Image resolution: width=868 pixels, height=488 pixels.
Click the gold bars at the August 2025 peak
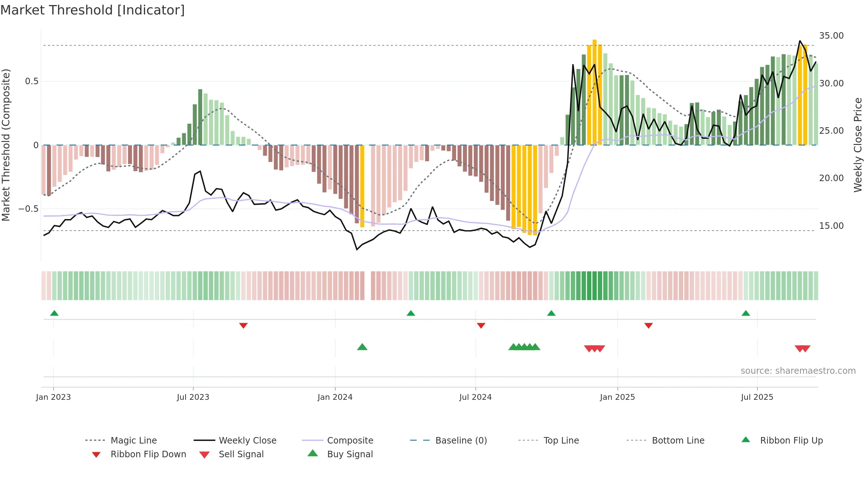click(803, 95)
